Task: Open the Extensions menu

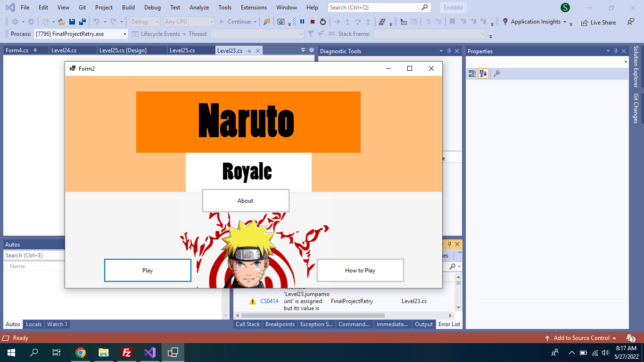Action: [x=254, y=8]
